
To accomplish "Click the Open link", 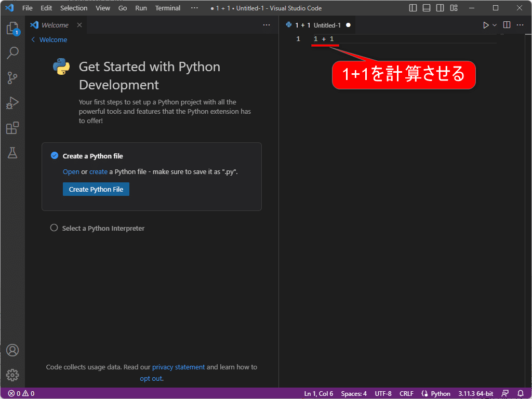I will (x=71, y=171).
